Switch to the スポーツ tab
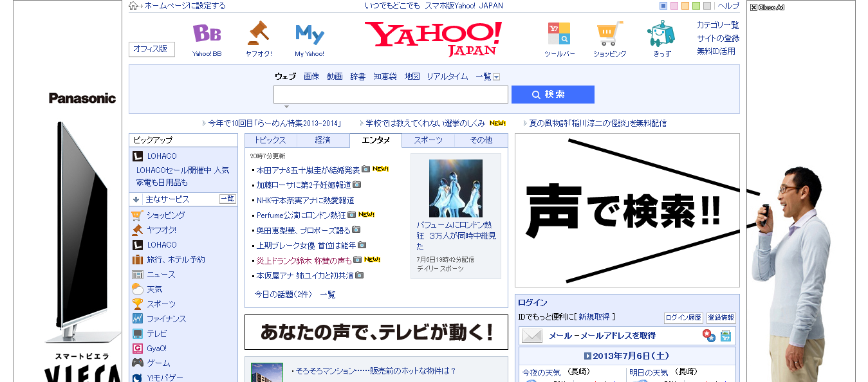This screenshot has width=868, height=382. [x=428, y=140]
